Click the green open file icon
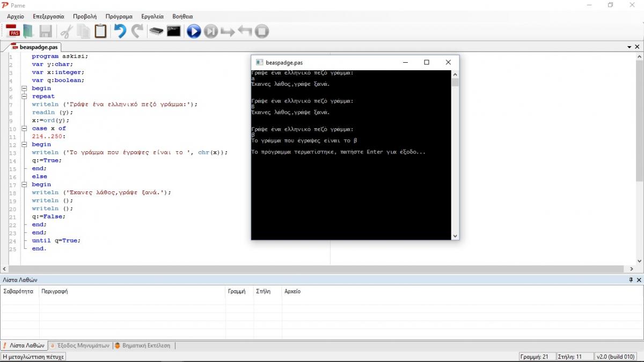 [28, 31]
